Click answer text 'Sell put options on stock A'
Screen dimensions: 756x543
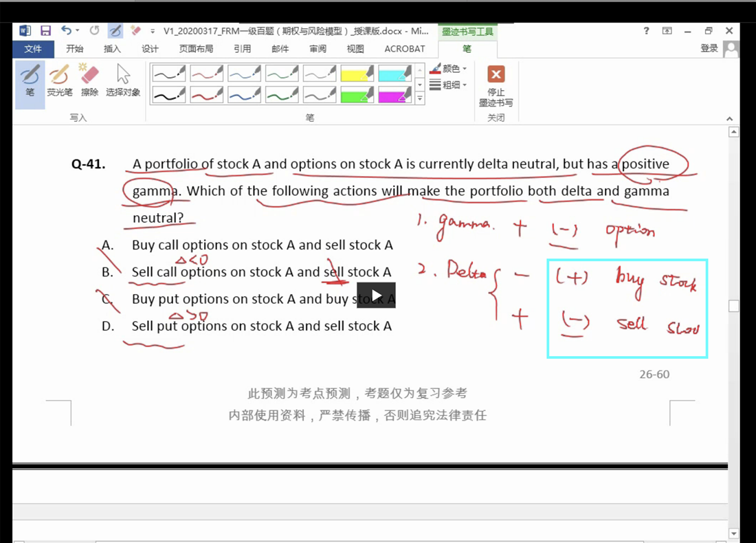213,326
